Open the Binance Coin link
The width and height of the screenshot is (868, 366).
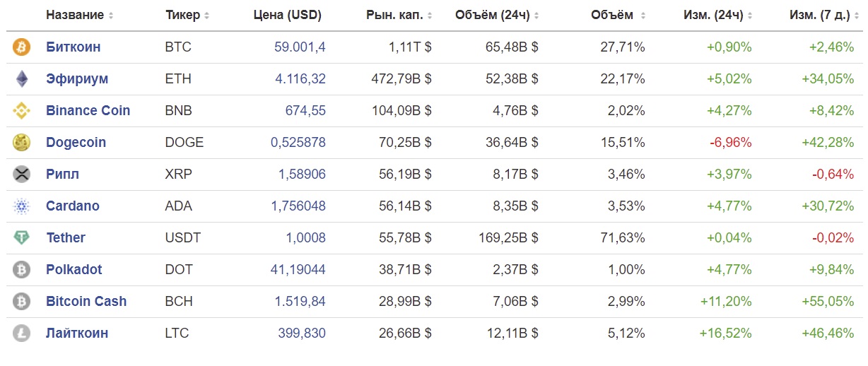(88, 111)
